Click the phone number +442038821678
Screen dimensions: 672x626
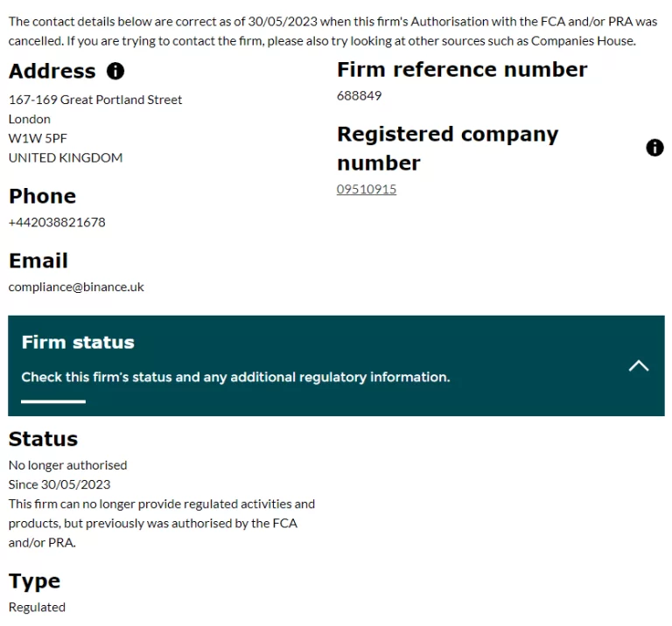point(57,222)
